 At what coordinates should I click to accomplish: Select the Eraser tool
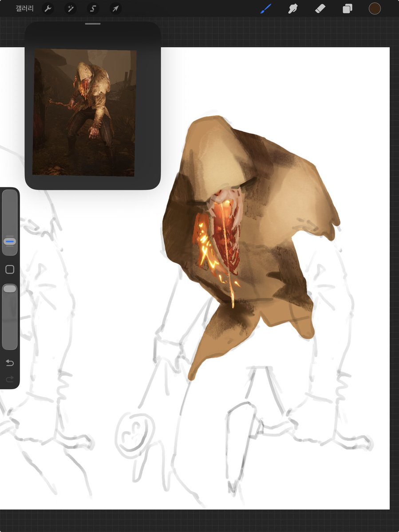click(320, 8)
